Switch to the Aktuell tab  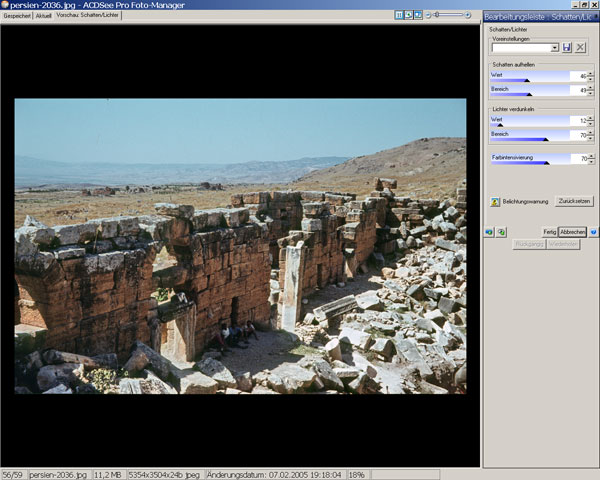43,16
